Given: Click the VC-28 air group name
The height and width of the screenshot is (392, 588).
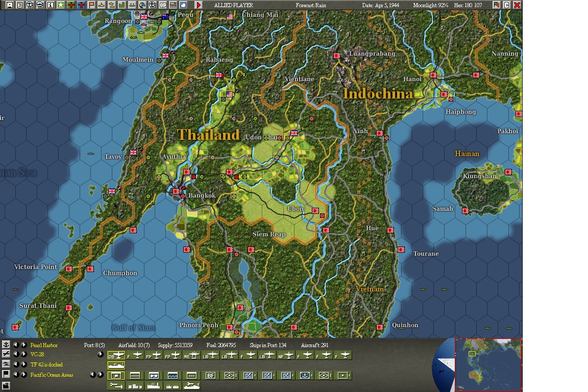Looking at the screenshot, I should tap(37, 354).
